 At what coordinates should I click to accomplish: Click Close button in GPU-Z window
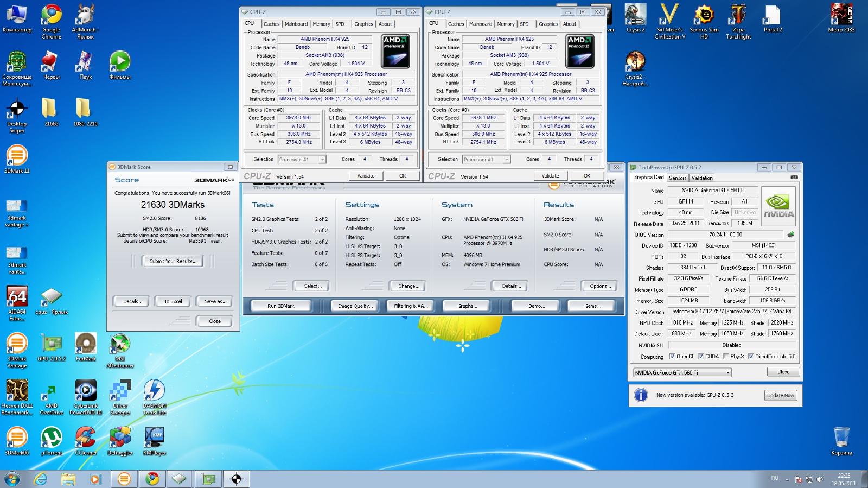783,372
